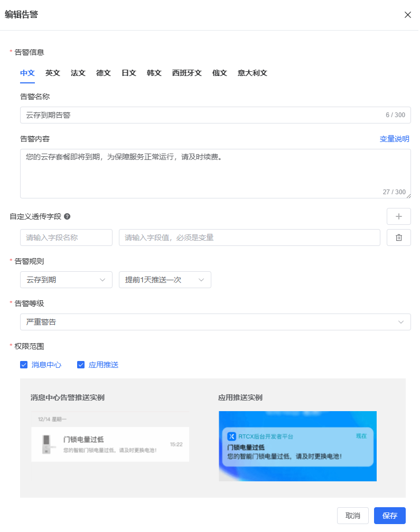The width and height of the screenshot is (420, 532).
Task: Click the 保存 button
Action: click(390, 516)
